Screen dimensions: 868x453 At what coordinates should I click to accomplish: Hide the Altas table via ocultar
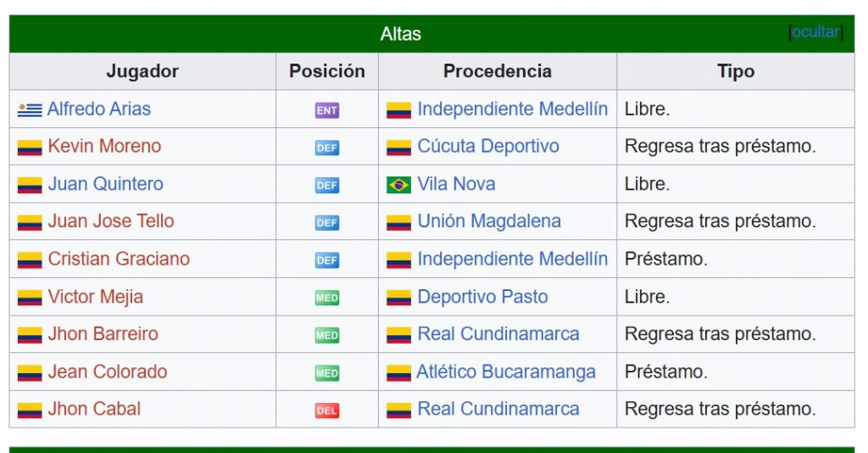click(815, 32)
